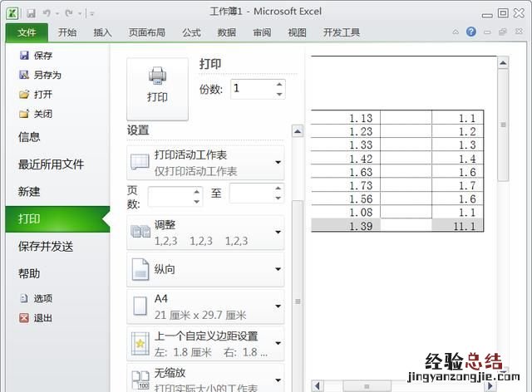The width and height of the screenshot is (532, 392).
Task: Switch to the 插入 tab
Action: tap(102, 32)
